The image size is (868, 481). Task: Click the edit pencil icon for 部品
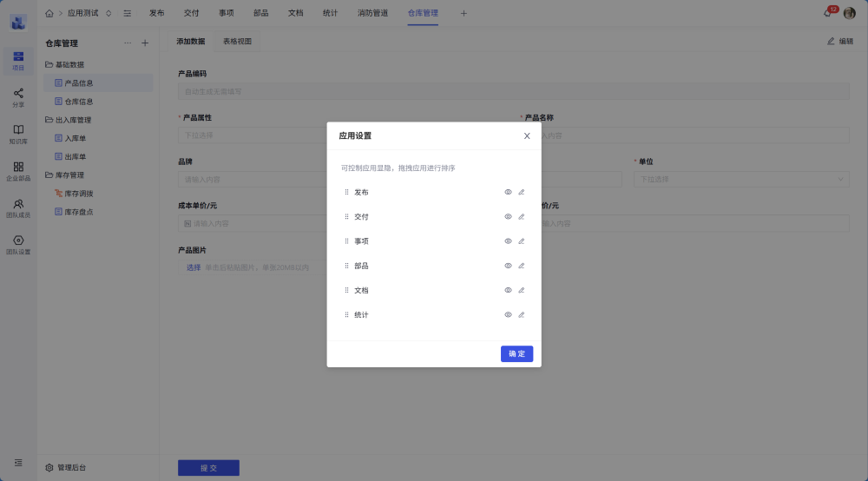(522, 266)
